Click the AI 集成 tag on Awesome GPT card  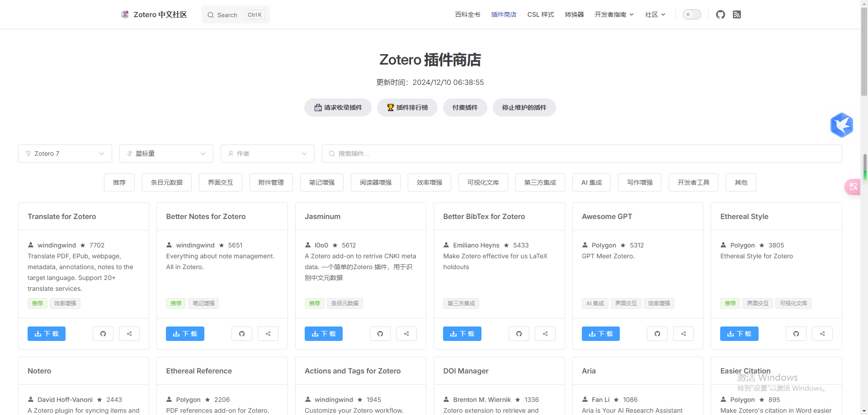point(595,303)
